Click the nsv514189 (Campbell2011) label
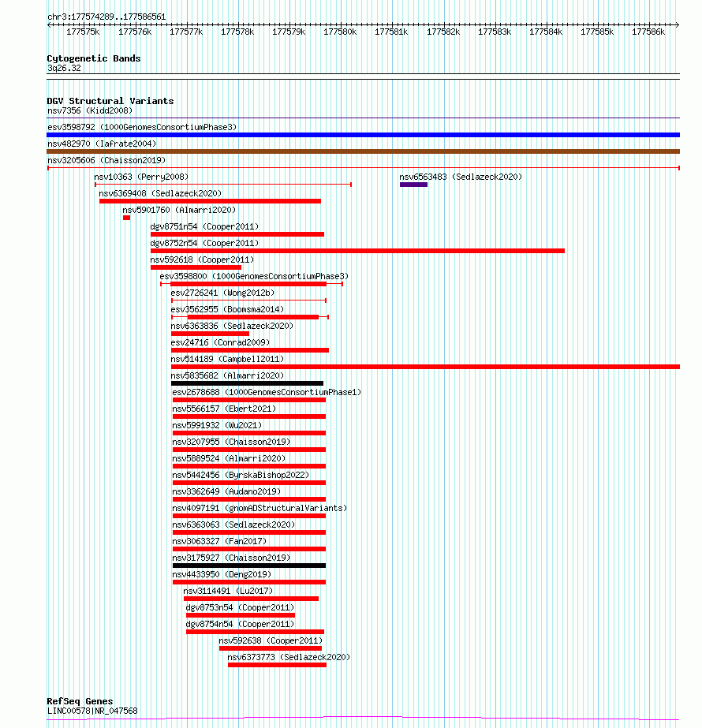Image resolution: width=702 pixels, height=728 pixels. [x=227, y=360]
